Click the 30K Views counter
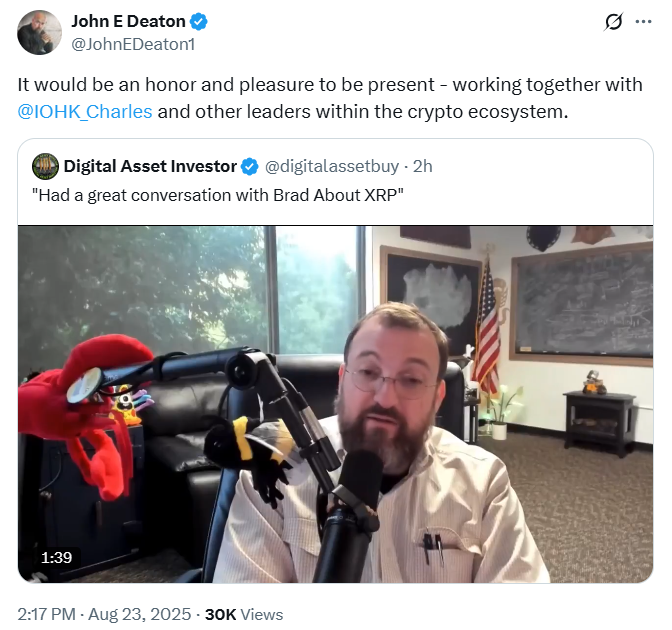 pyautogui.click(x=244, y=614)
